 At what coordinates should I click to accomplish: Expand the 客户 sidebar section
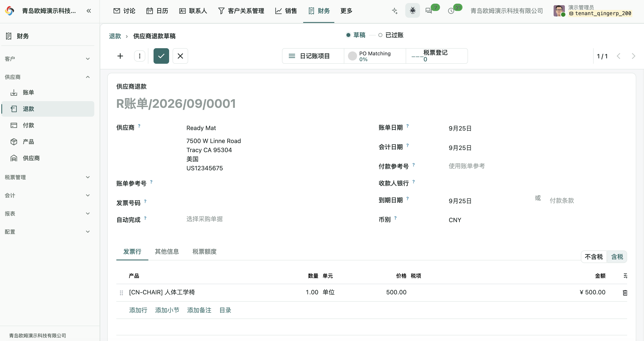coord(48,59)
